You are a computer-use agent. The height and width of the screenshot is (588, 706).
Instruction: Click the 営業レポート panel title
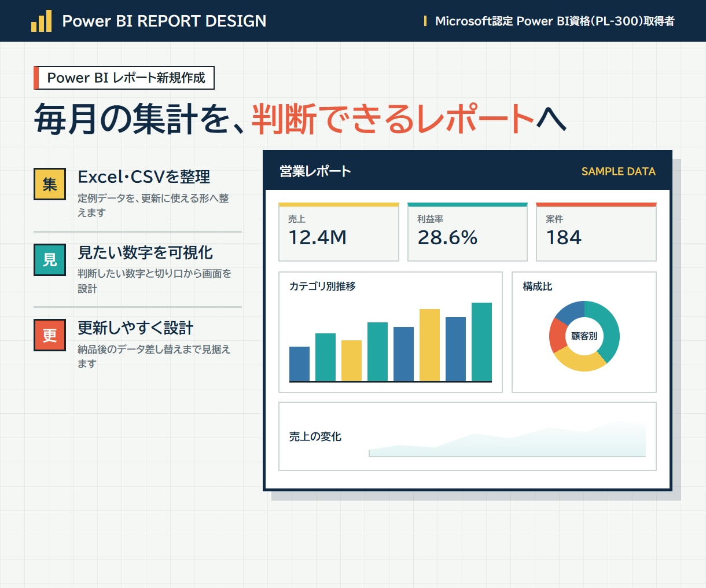pyautogui.click(x=315, y=171)
